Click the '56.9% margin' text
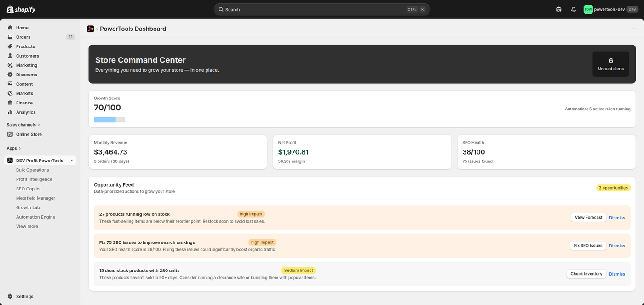Screen dimensions: 644x305 [292, 161]
